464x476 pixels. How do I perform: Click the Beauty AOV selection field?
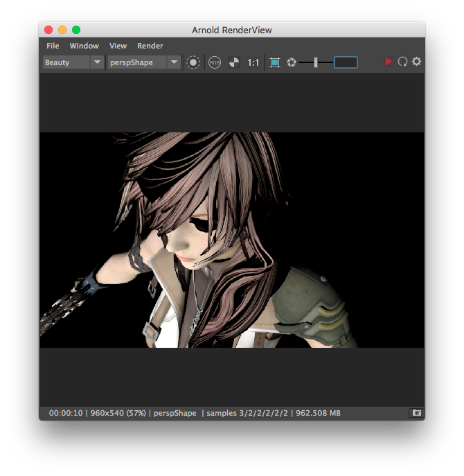coord(66,62)
